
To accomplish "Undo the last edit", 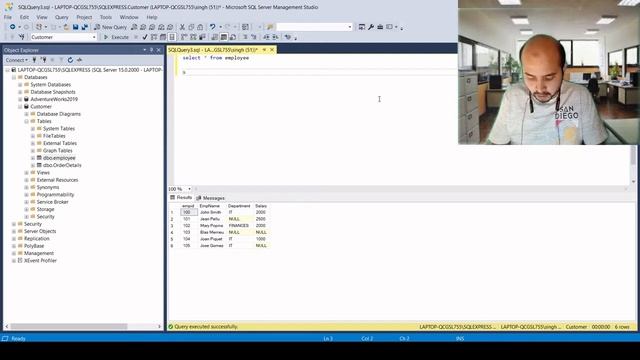I will click(x=212, y=27).
